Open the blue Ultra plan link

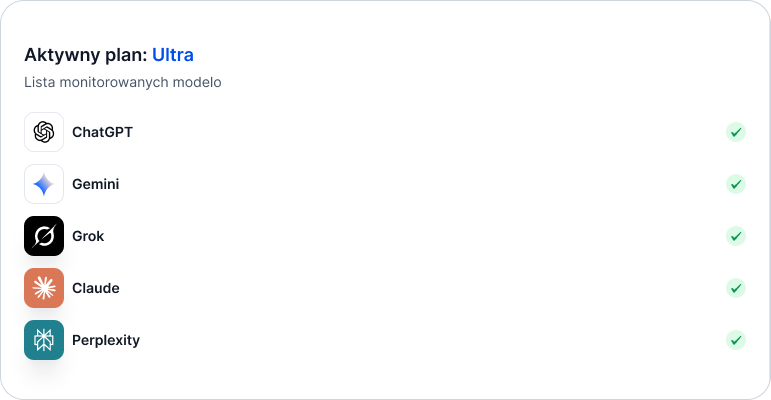173,55
